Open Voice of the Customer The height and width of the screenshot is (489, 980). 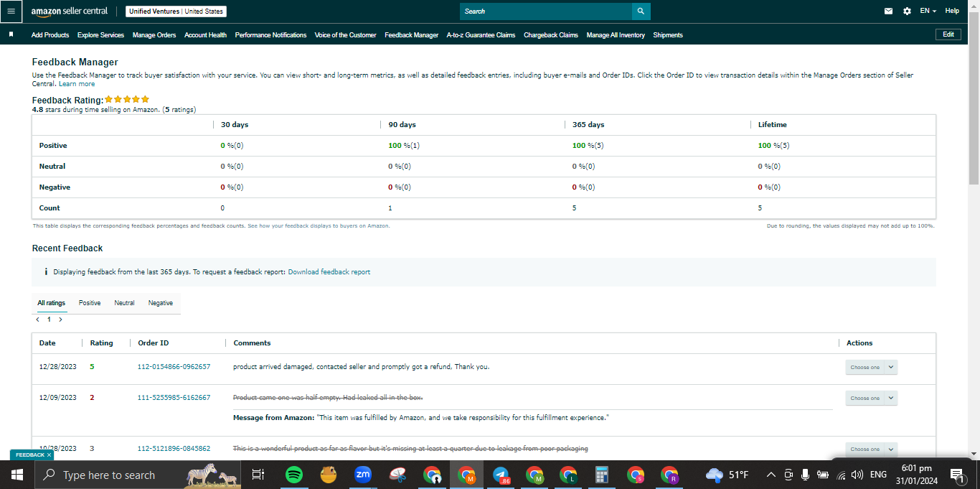tap(345, 35)
